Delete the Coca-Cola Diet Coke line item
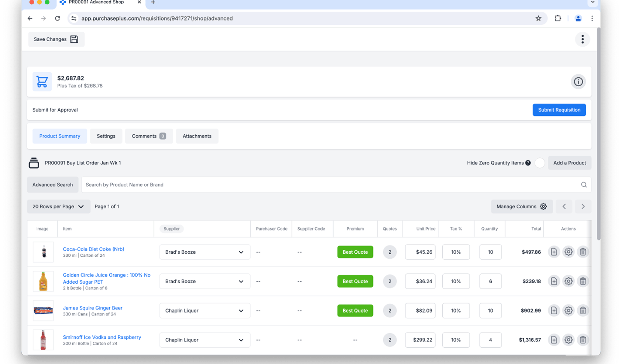This screenshot has height=364, width=622. [x=583, y=252]
